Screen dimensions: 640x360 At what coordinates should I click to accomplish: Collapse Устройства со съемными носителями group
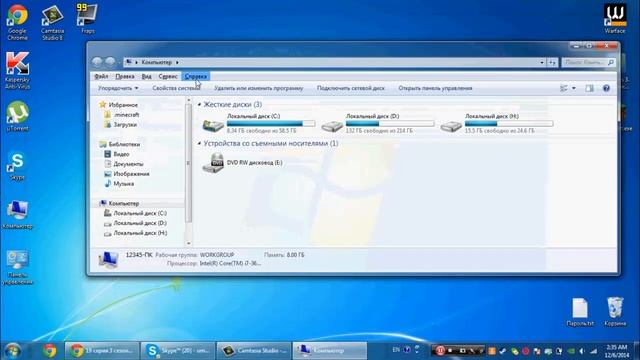(199, 144)
